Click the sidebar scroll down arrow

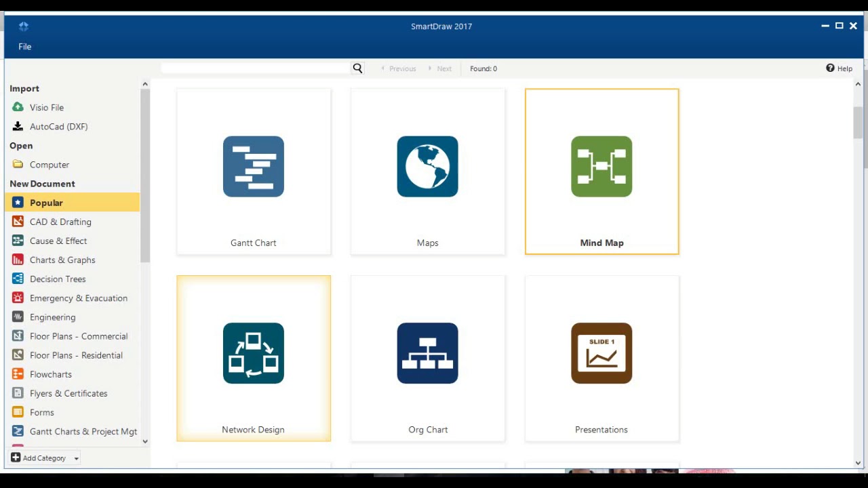click(x=144, y=441)
